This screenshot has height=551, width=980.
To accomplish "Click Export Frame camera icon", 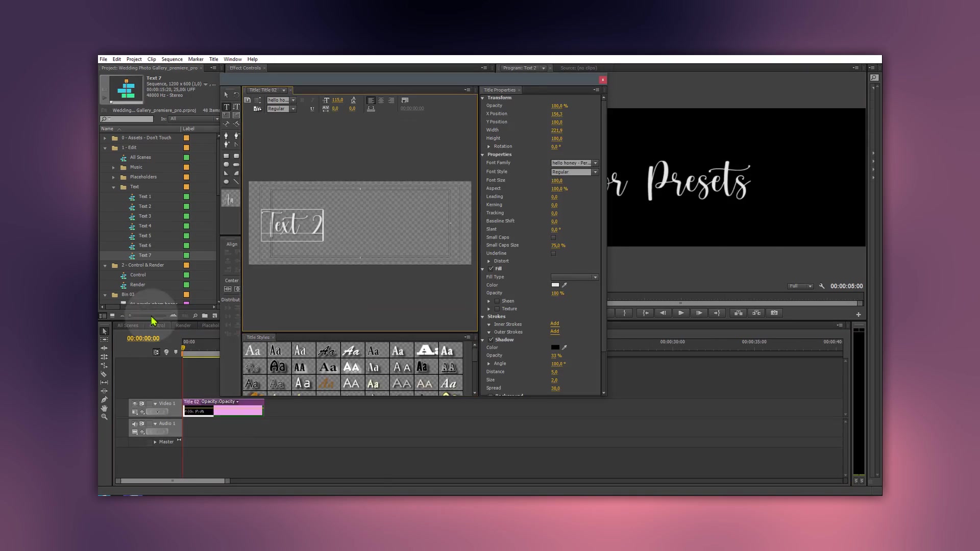I will pyautogui.click(x=774, y=313).
